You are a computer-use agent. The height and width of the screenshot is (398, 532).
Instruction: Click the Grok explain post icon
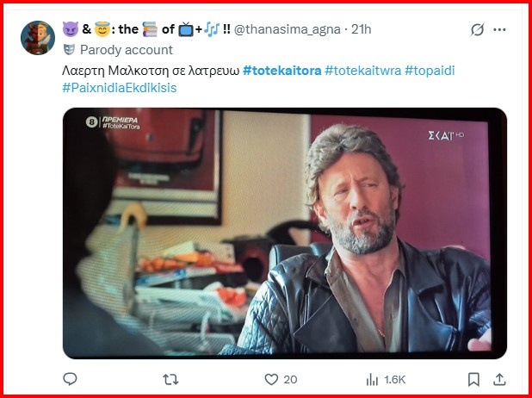point(476,30)
